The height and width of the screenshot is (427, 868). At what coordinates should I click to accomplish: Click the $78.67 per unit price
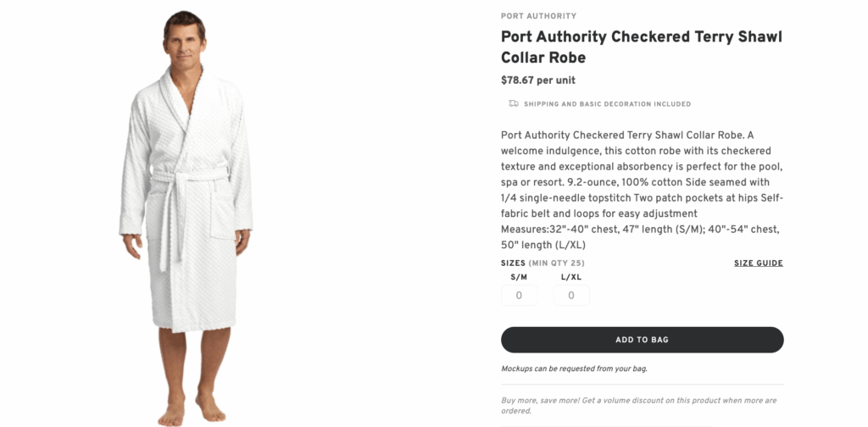point(538,80)
